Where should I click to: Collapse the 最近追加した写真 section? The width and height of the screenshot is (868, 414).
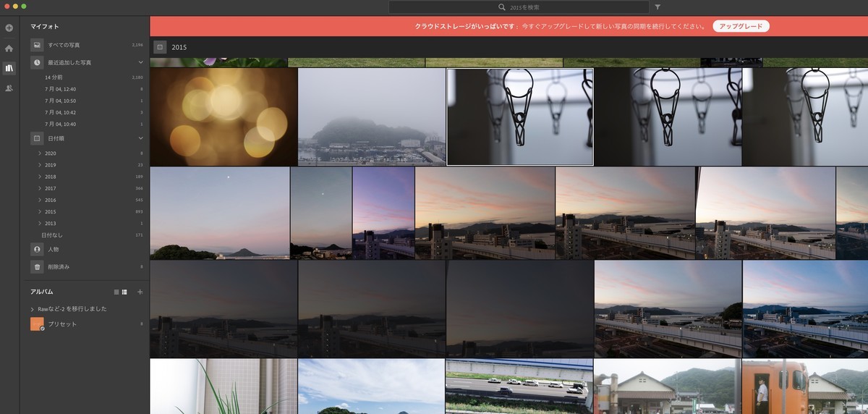tap(140, 63)
